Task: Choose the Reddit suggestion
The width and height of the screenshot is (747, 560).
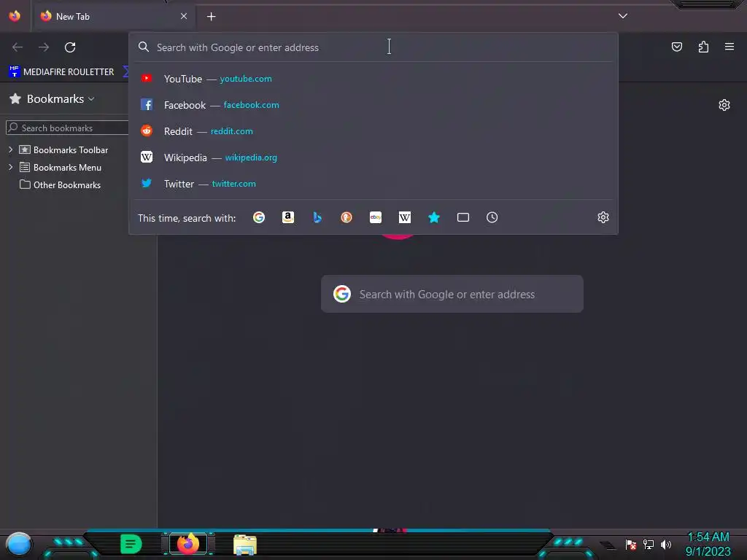Action: pyautogui.click(x=373, y=131)
